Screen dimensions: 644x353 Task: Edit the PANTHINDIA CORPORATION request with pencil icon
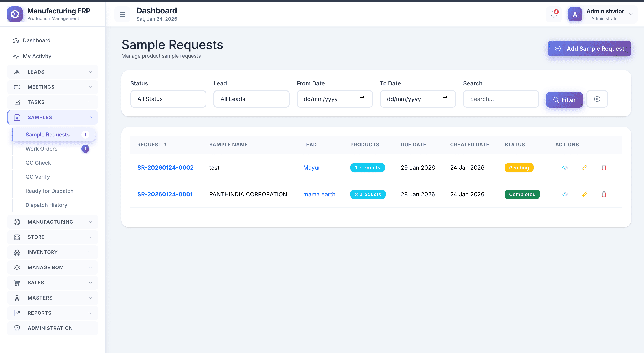(584, 194)
